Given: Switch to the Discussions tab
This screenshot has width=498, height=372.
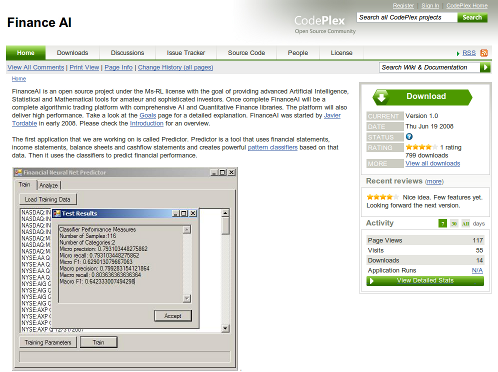Looking at the screenshot, I should pyautogui.click(x=127, y=53).
